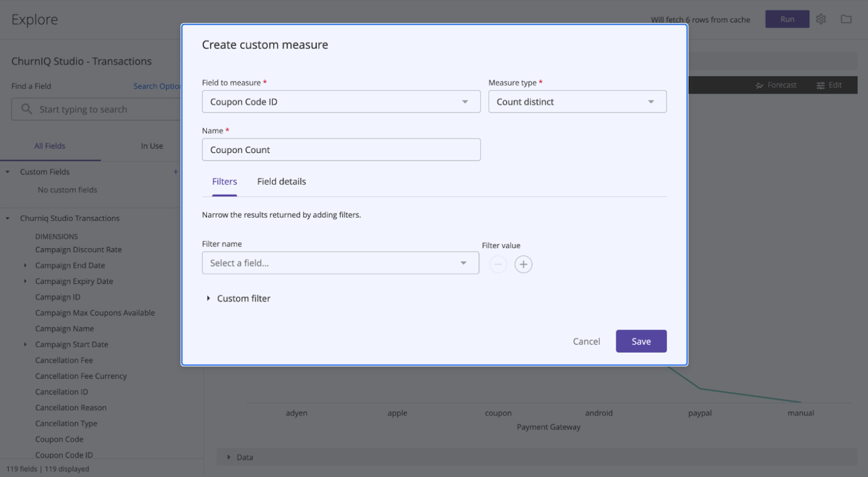Expand the Campaign End Date dimension group

25,265
